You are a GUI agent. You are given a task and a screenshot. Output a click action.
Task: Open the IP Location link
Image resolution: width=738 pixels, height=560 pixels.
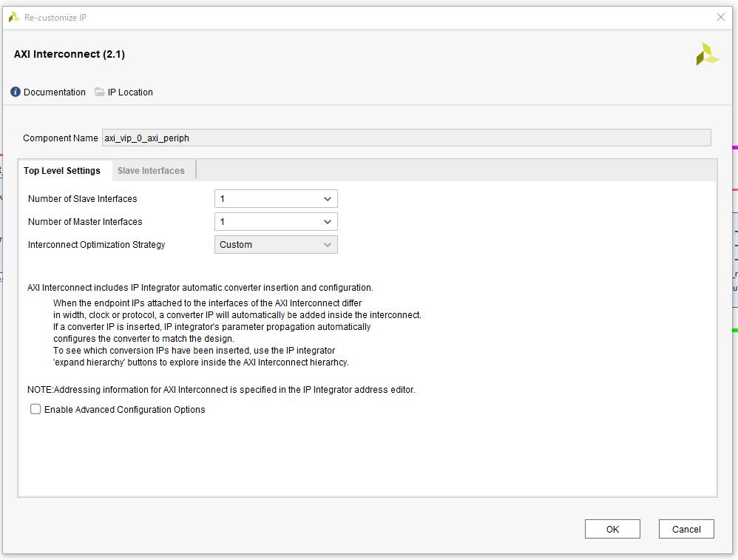point(129,92)
